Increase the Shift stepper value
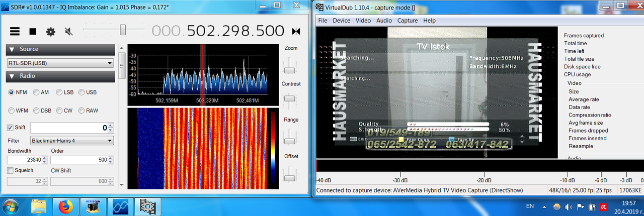This screenshot has width=644, height=216. click(x=111, y=125)
